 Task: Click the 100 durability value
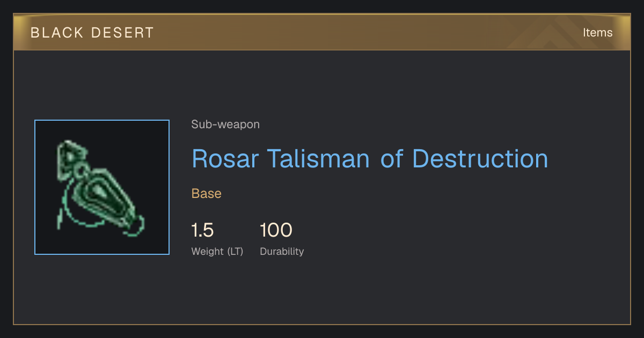(276, 231)
